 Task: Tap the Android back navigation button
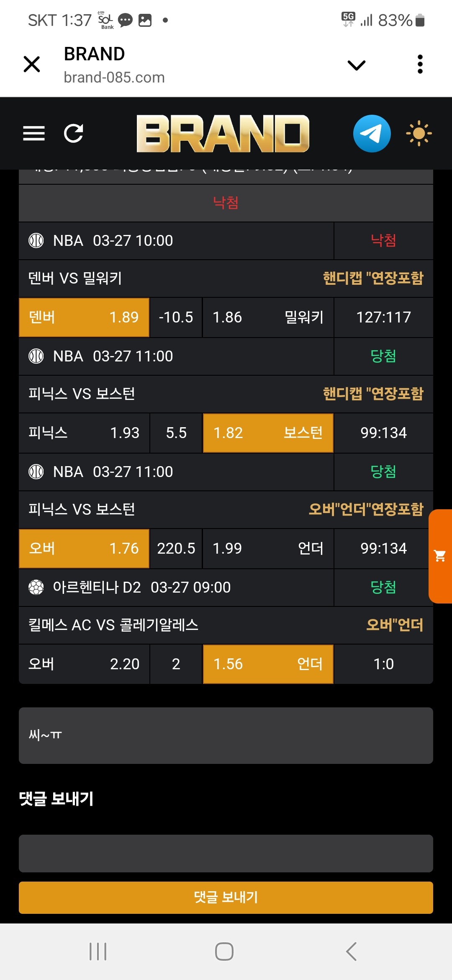click(x=352, y=952)
